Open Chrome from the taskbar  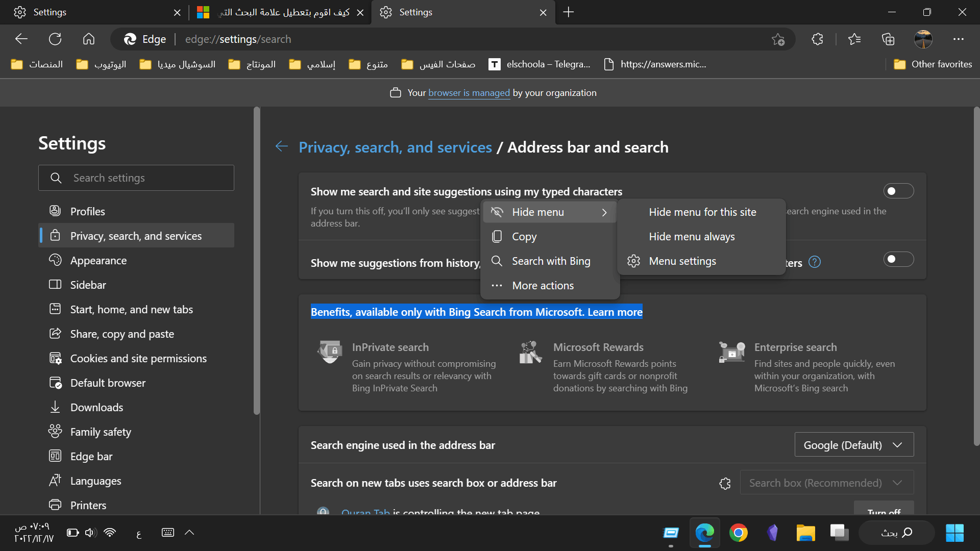(738, 533)
